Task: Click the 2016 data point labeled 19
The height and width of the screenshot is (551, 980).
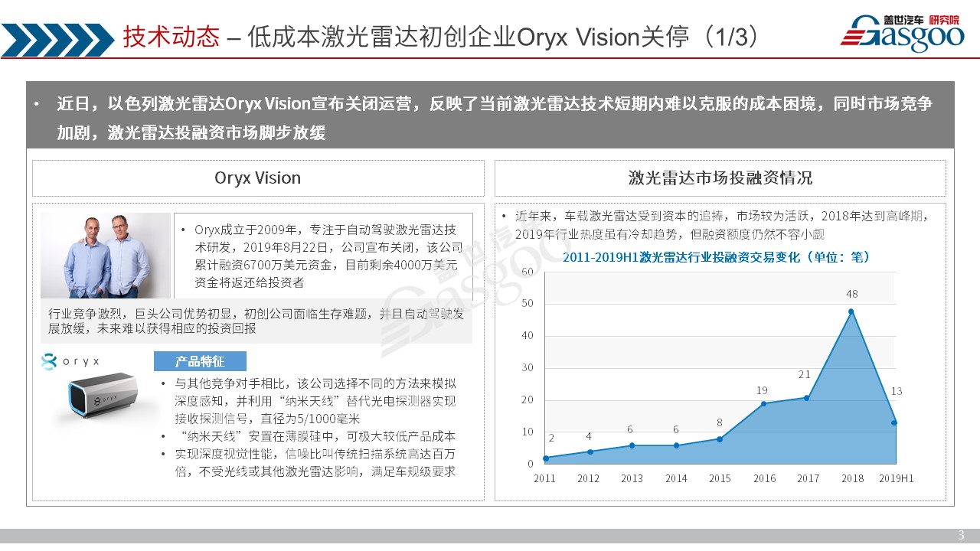Action: coord(763,403)
